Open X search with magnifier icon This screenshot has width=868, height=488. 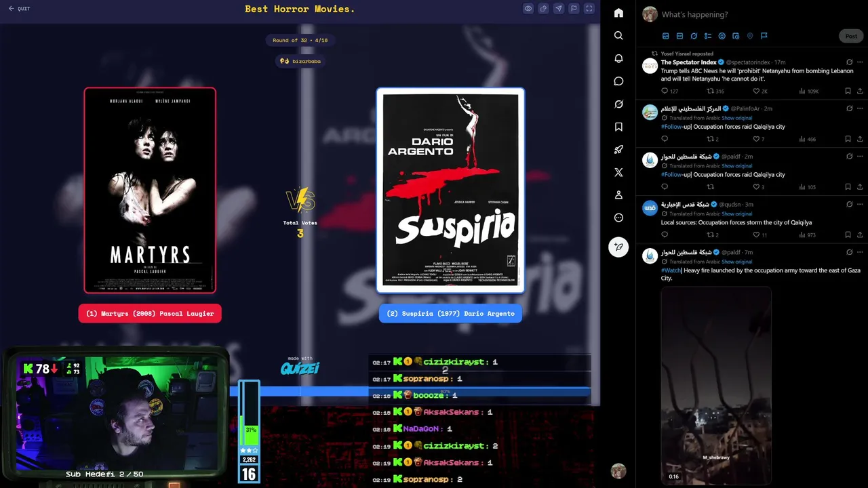coord(618,35)
